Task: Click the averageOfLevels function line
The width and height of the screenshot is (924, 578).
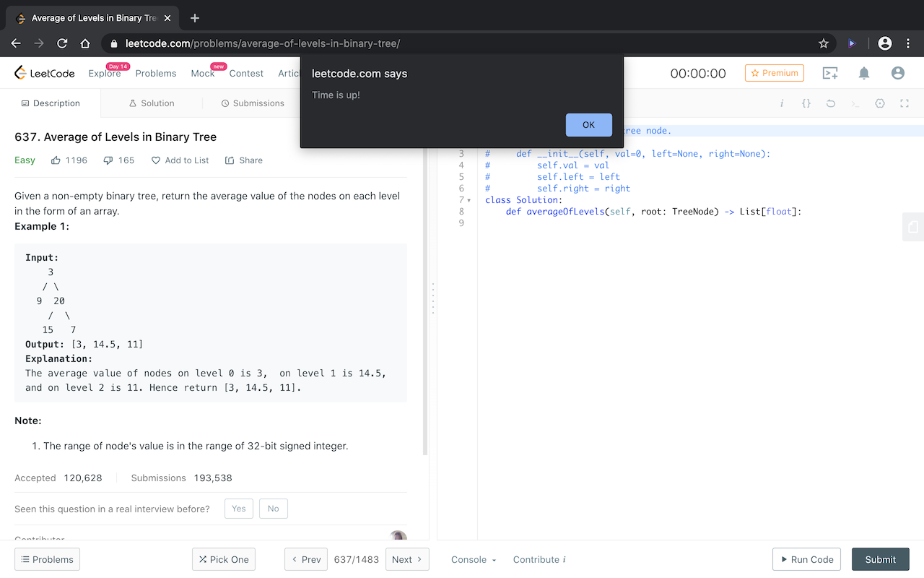Action: point(654,212)
